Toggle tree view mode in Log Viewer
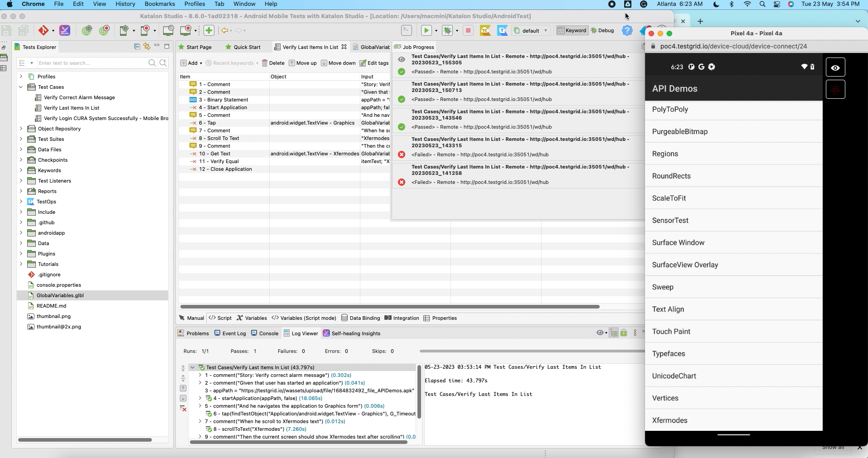Screen dimensions: 868x458 (x=614, y=333)
